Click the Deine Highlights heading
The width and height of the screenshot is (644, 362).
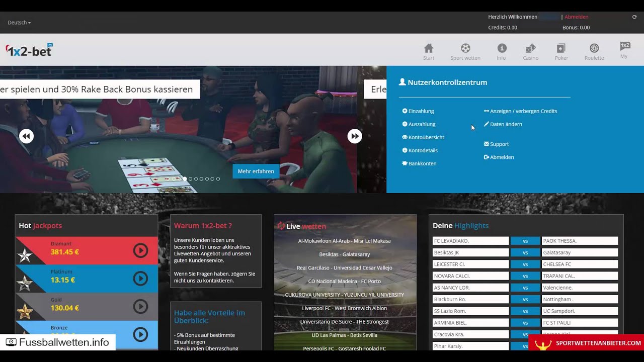click(x=460, y=226)
